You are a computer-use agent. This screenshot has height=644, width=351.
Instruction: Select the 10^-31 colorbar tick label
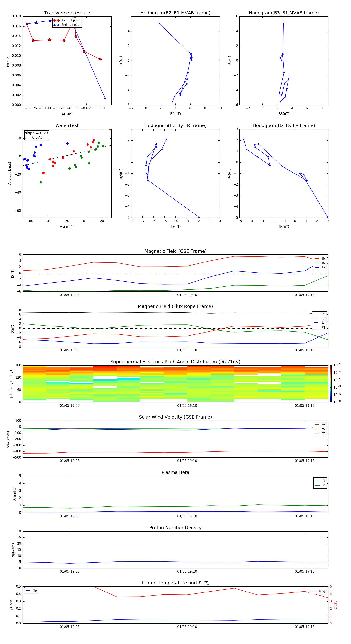click(337, 402)
